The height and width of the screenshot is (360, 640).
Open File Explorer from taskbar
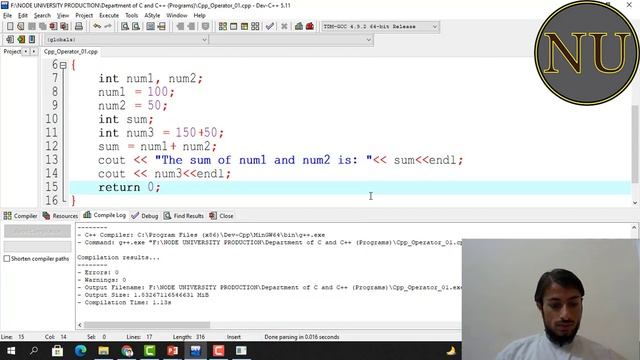103,351
